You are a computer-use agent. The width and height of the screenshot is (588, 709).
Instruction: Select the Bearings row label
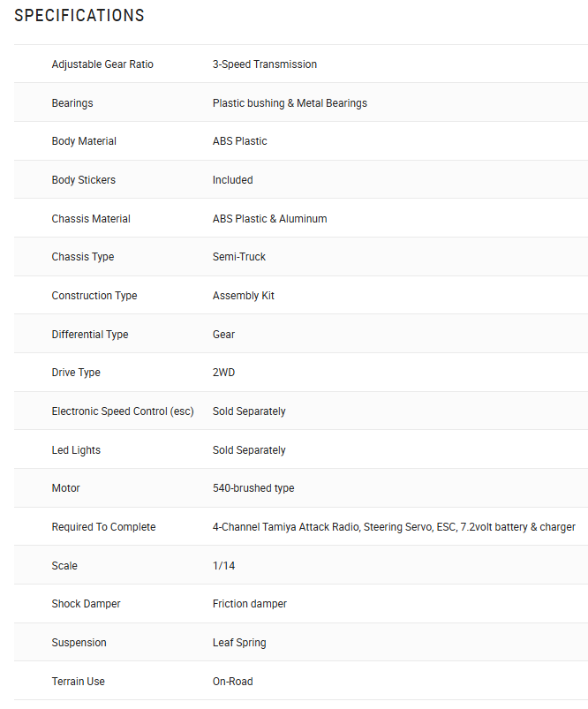click(x=72, y=103)
